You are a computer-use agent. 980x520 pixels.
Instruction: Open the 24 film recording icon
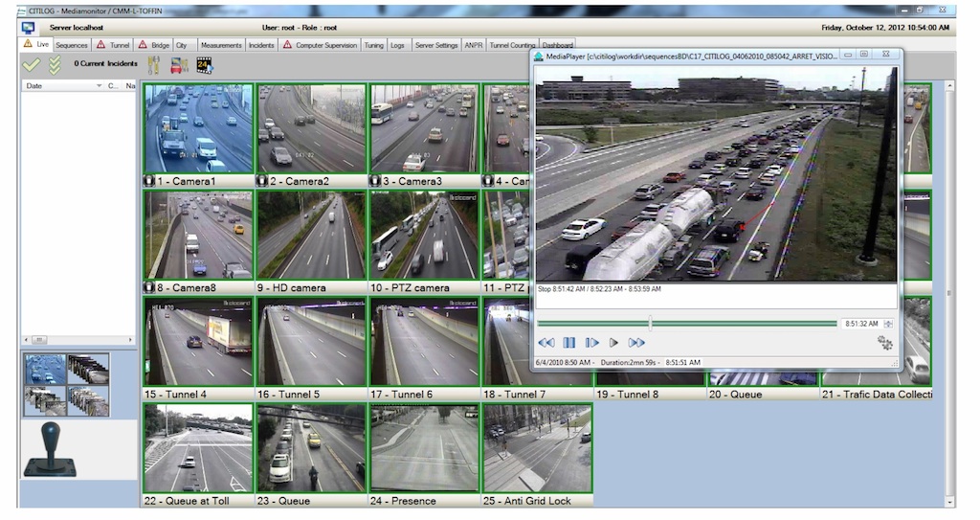pyautogui.click(x=204, y=65)
